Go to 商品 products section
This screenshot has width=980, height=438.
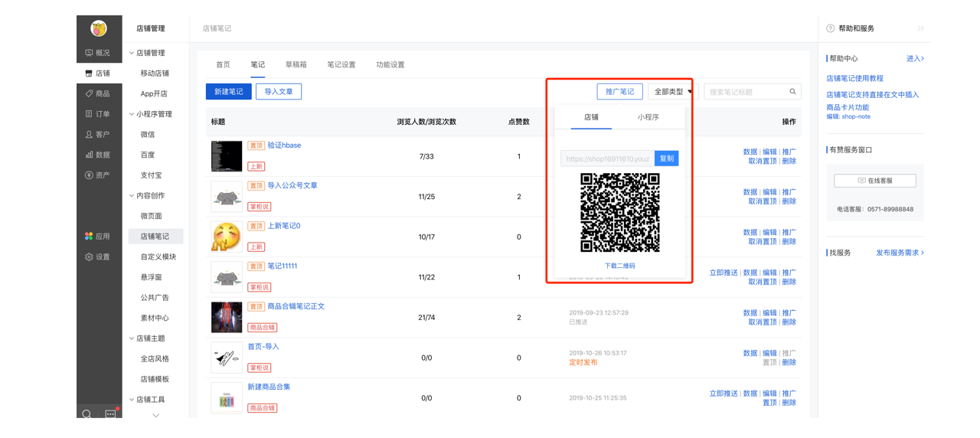[x=98, y=93]
